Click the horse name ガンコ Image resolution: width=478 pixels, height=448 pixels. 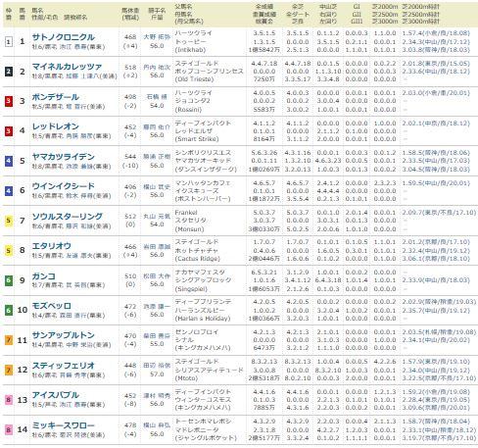44,276
